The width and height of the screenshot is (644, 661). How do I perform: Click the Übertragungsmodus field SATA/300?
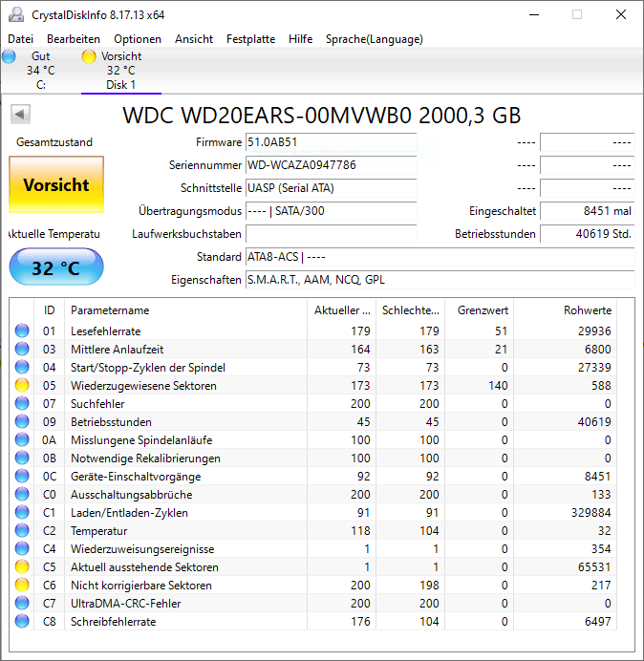click(331, 211)
